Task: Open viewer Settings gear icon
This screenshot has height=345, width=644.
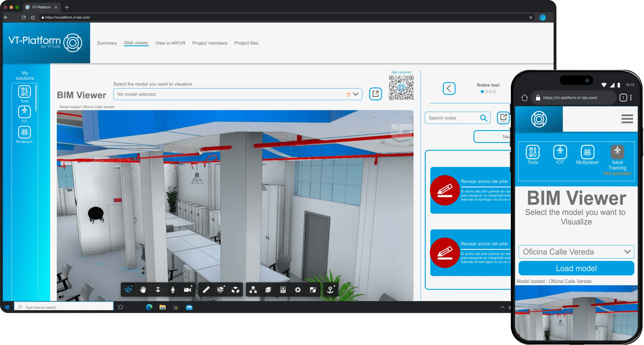Action: [298, 290]
